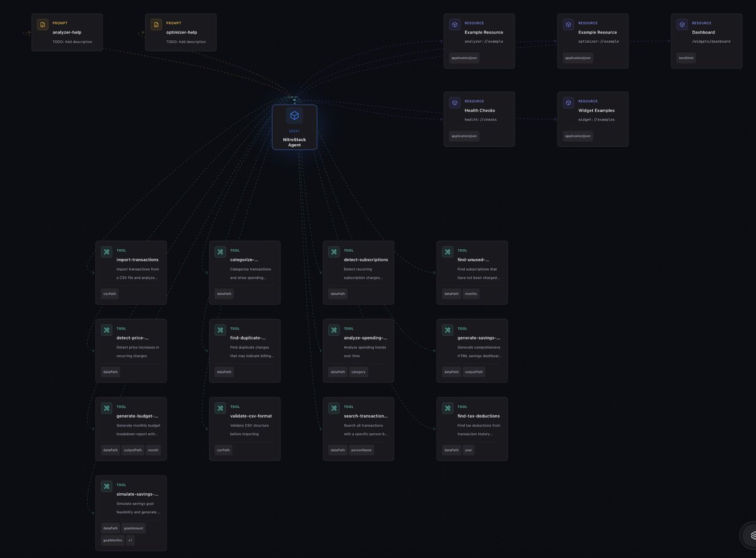Click the year tag on find-tax-deductions card
Image resolution: width=756 pixels, height=558 pixels.
468,450
